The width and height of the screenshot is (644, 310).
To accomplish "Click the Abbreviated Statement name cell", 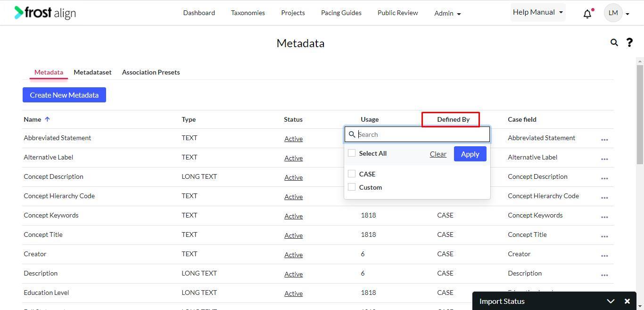I will (57, 138).
